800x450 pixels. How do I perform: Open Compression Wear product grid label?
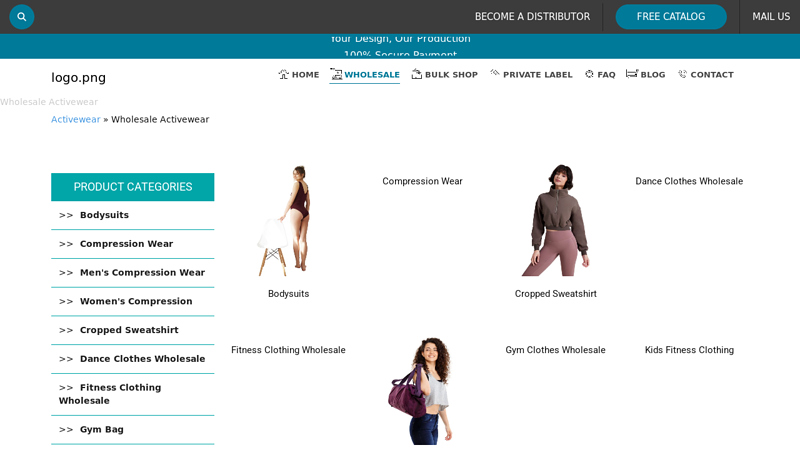(422, 181)
